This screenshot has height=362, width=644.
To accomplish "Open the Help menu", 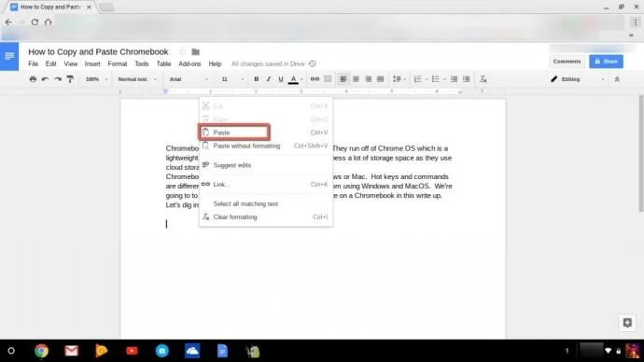I will pyautogui.click(x=215, y=63).
